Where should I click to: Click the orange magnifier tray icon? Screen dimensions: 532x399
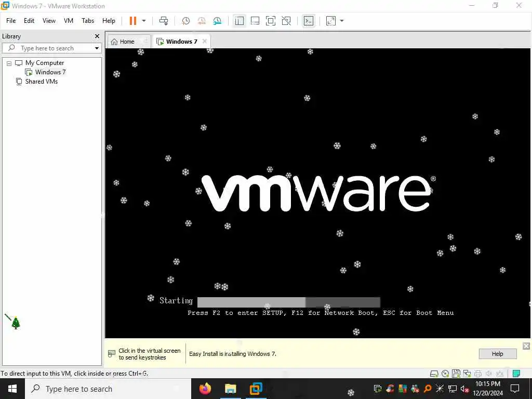tap(428, 389)
